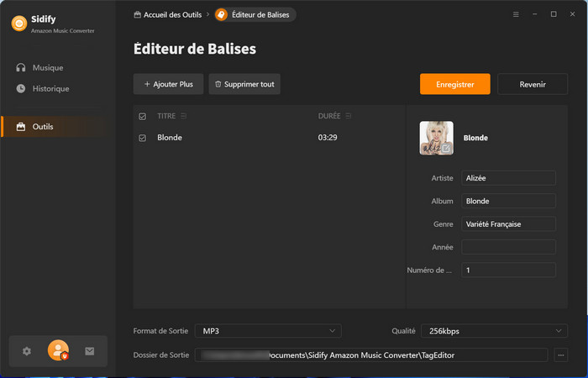Go to Musique in the sidebar

pos(47,67)
